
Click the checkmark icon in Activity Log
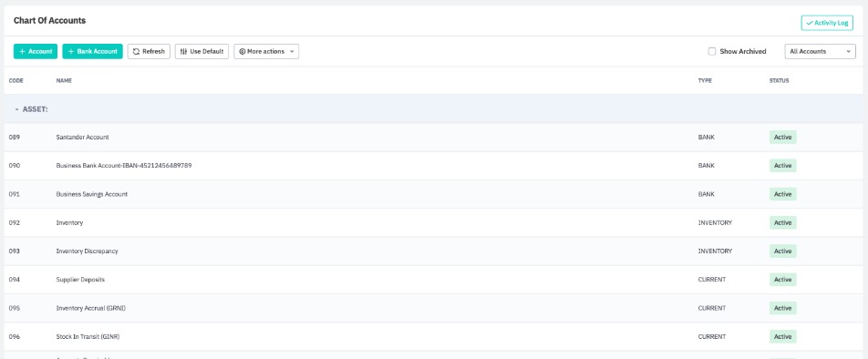pyautogui.click(x=810, y=23)
